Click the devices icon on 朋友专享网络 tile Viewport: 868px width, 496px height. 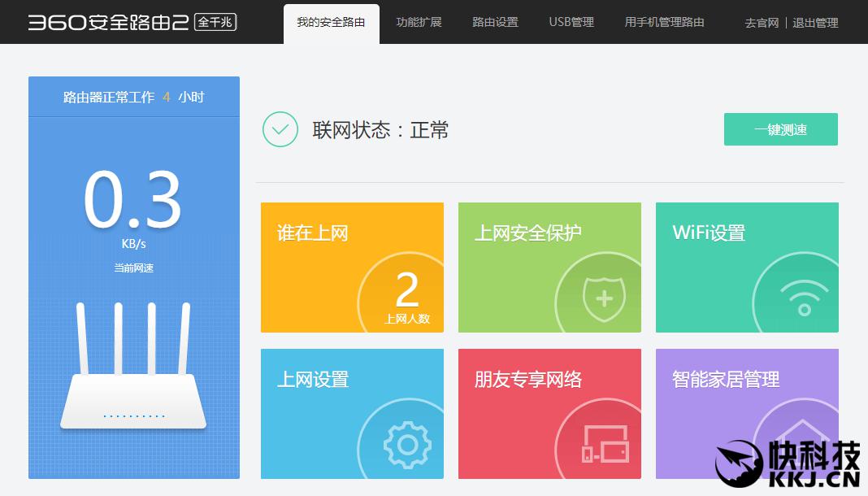(x=605, y=443)
